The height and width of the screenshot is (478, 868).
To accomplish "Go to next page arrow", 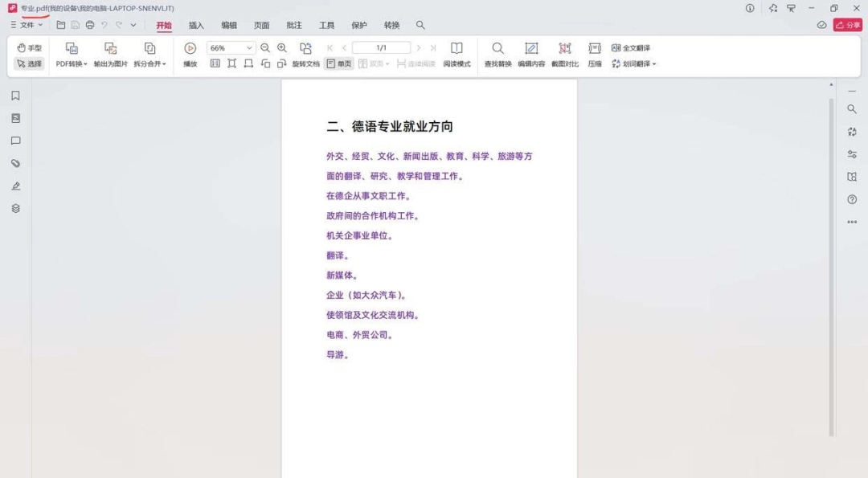I will coord(419,48).
